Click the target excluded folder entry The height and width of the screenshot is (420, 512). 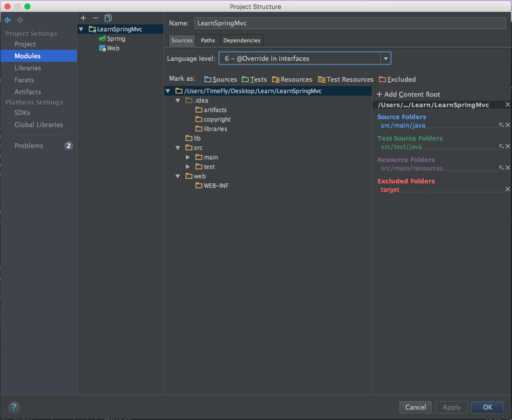click(390, 190)
